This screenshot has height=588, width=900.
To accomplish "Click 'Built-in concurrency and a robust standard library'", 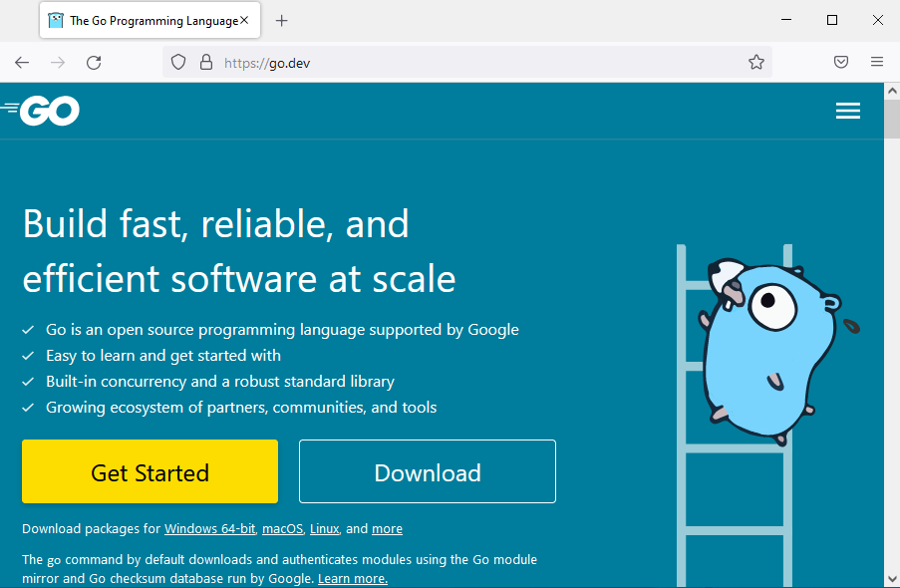I will click(x=220, y=382).
